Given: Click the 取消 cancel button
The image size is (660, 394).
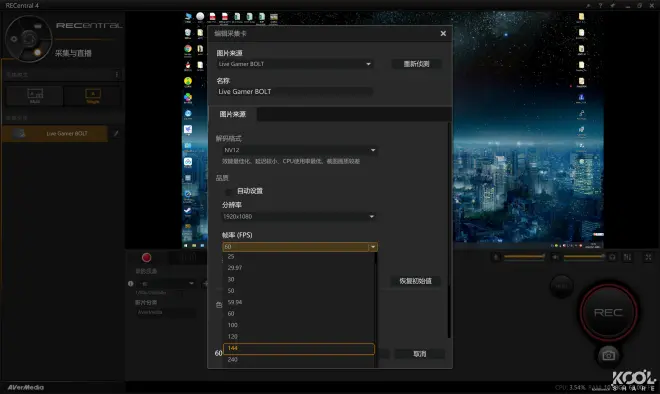Looking at the screenshot, I should (420, 354).
